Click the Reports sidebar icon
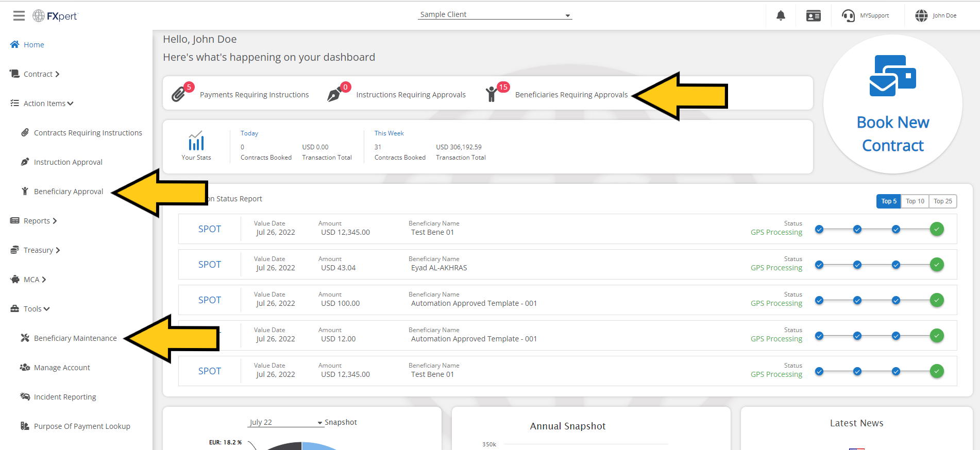Image resolution: width=980 pixels, height=450 pixels. pyautogui.click(x=14, y=220)
